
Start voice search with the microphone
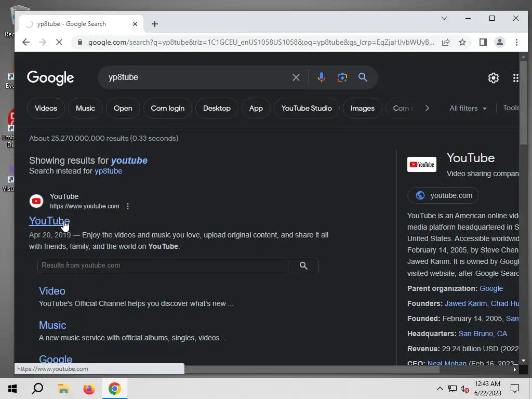point(321,77)
